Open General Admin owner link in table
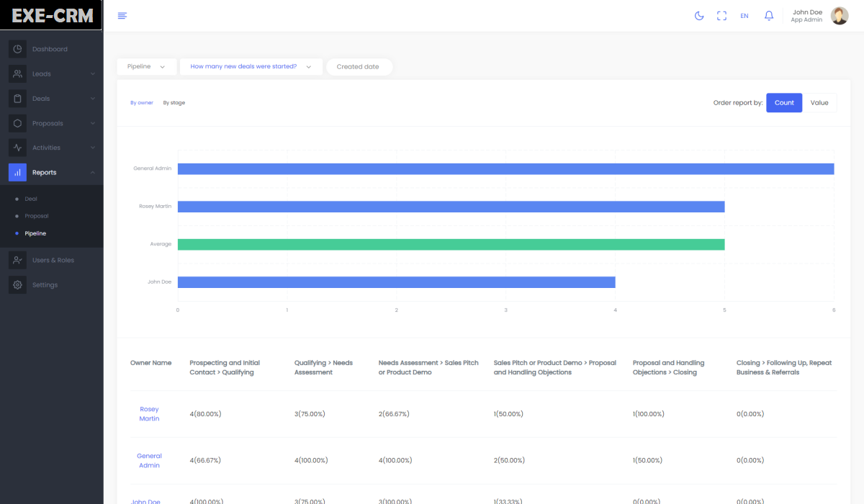Viewport: 864px width, 504px height. coord(149,461)
